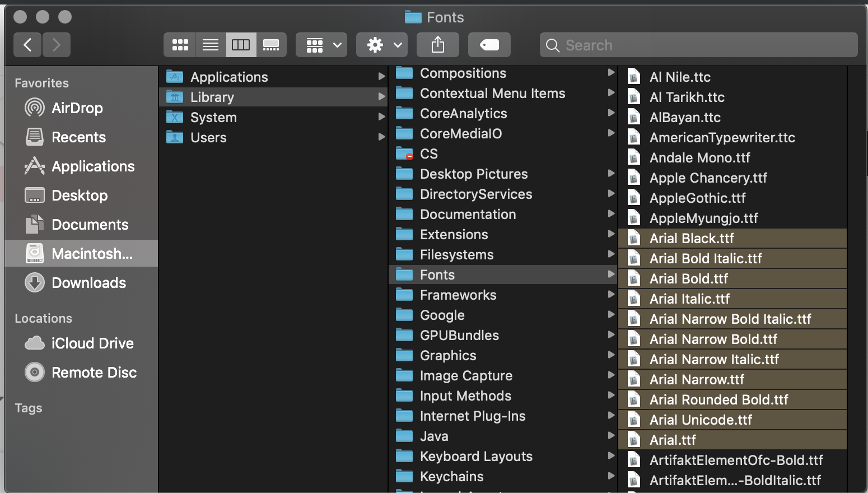This screenshot has height=493, width=868.
Task: Open the CoreAnalytics folder
Action: pos(503,113)
